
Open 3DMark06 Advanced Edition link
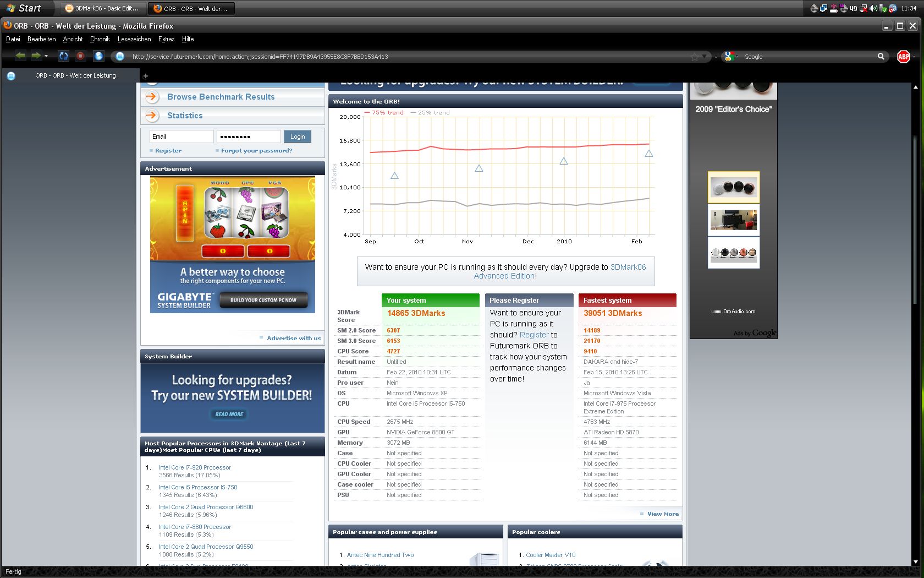(x=560, y=271)
